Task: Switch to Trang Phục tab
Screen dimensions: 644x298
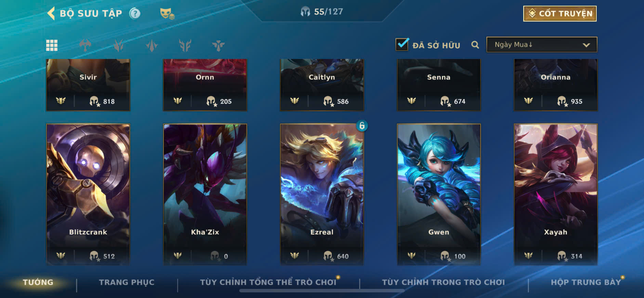Action: [x=127, y=282]
